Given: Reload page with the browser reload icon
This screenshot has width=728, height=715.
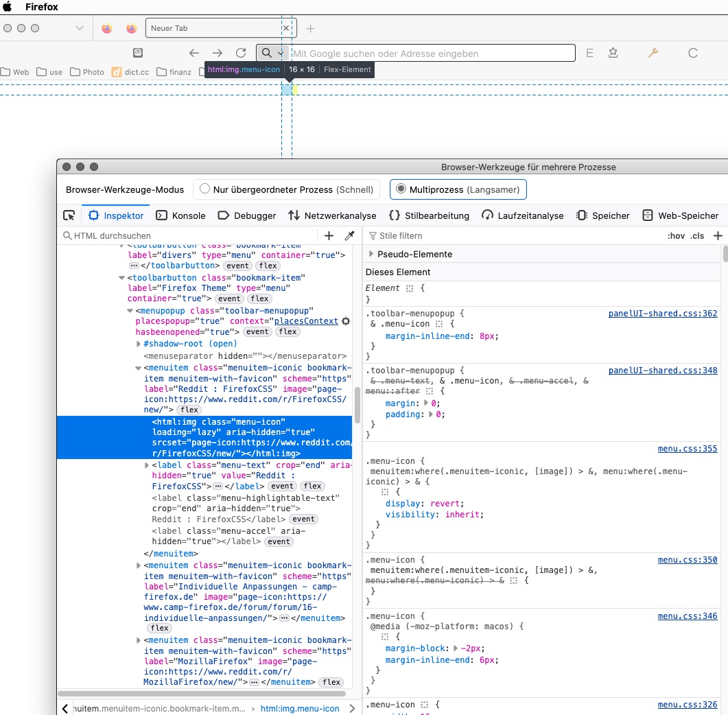Looking at the screenshot, I should click(x=241, y=53).
